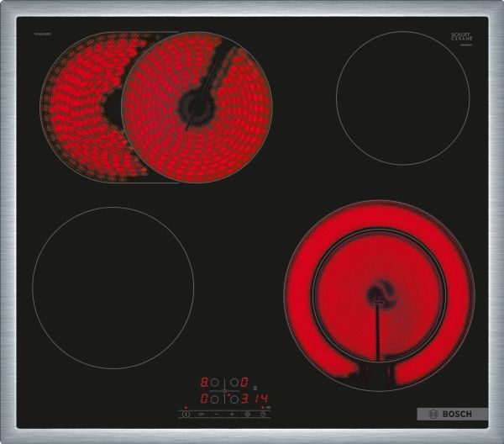The width and height of the screenshot is (504, 444).
Task: Tap the red 3 heat level digit
Action: [x=244, y=399]
